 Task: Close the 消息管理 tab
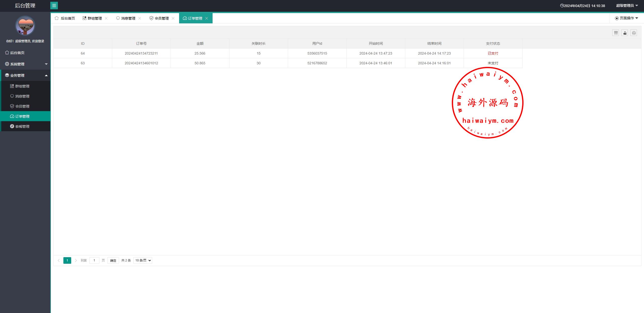pos(140,18)
